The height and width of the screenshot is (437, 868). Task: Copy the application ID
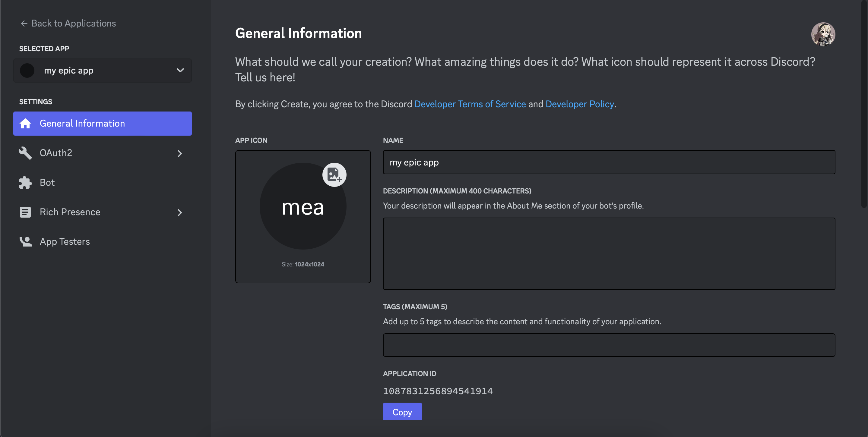402,412
